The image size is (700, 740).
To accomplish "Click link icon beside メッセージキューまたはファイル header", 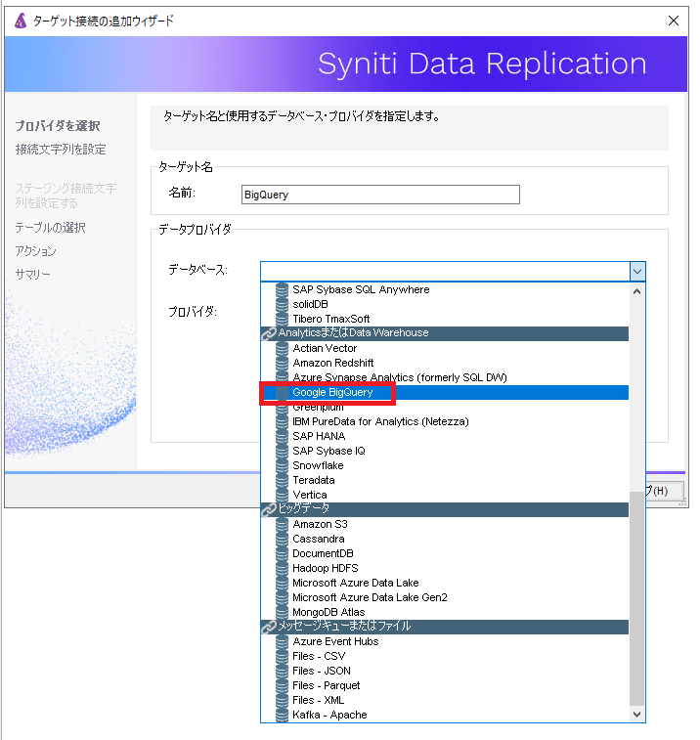I will point(269,627).
